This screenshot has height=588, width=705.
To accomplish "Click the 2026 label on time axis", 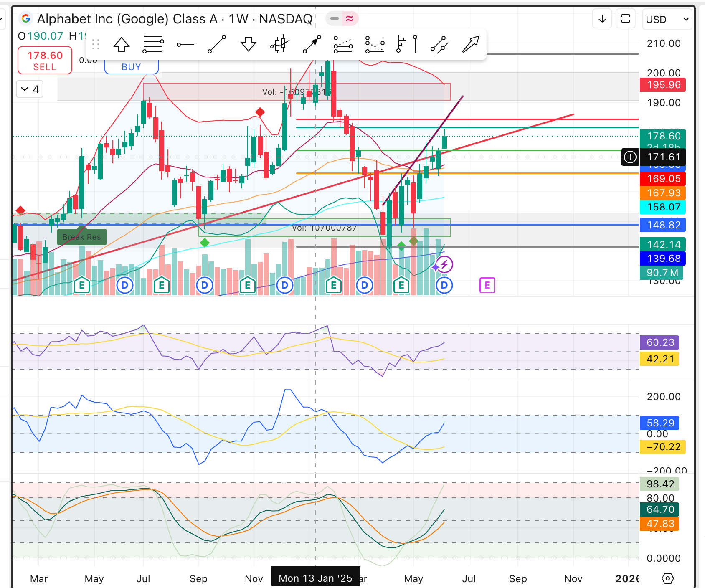I will [x=627, y=579].
